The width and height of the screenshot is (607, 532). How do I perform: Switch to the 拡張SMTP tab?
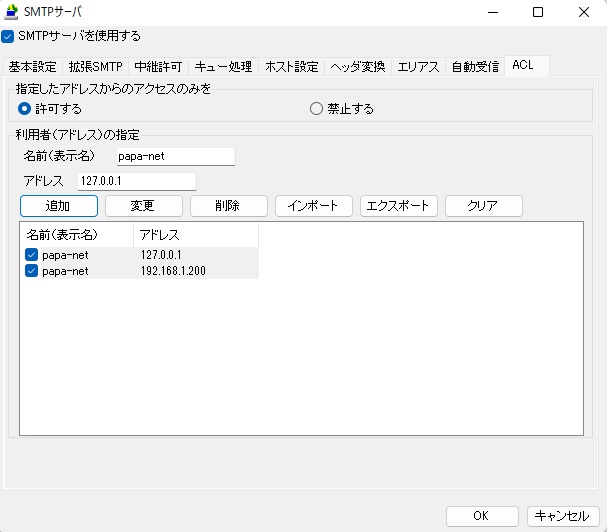[96, 67]
